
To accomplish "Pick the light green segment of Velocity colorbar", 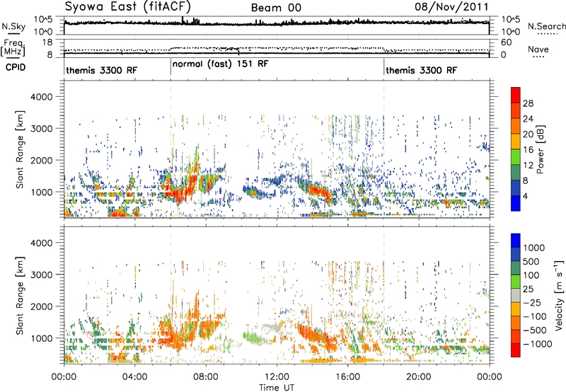I will click(516, 282).
